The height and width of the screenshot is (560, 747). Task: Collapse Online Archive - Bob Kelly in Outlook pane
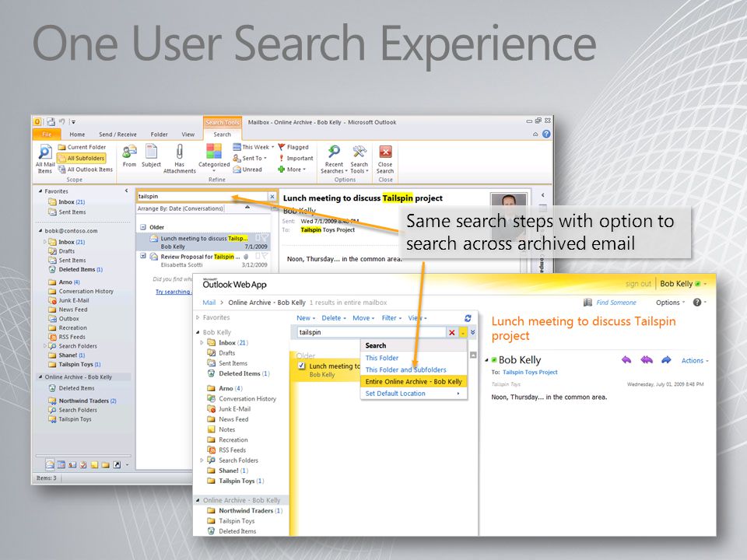40,377
